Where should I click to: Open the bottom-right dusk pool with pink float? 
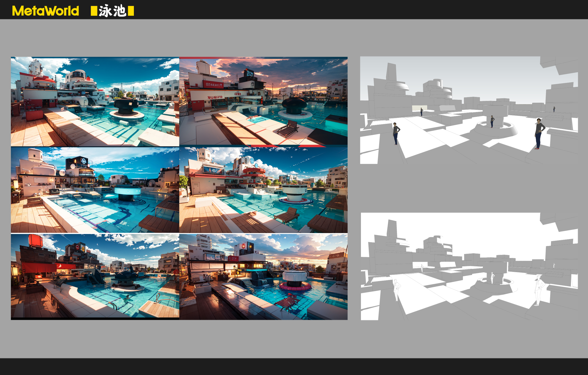coord(263,277)
